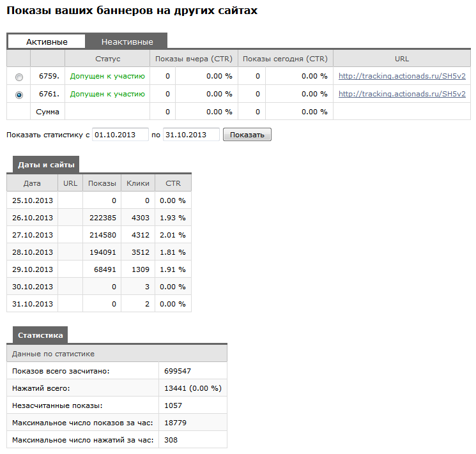
Task: Click the Показы column header
Action: point(102,183)
